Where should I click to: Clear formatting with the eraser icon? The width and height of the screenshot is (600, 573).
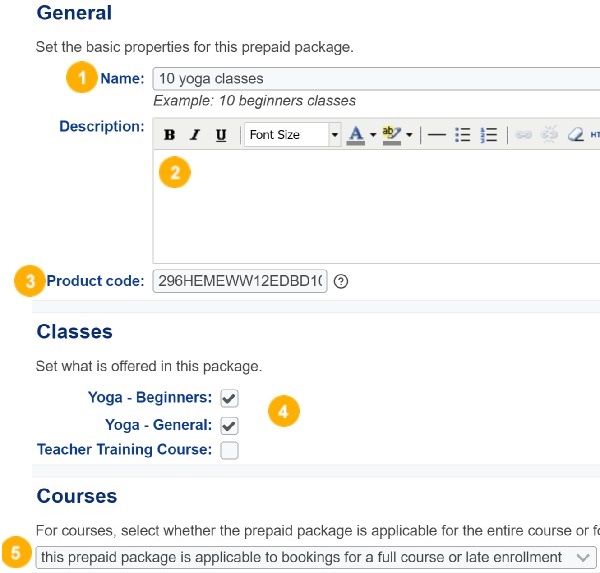[575, 135]
